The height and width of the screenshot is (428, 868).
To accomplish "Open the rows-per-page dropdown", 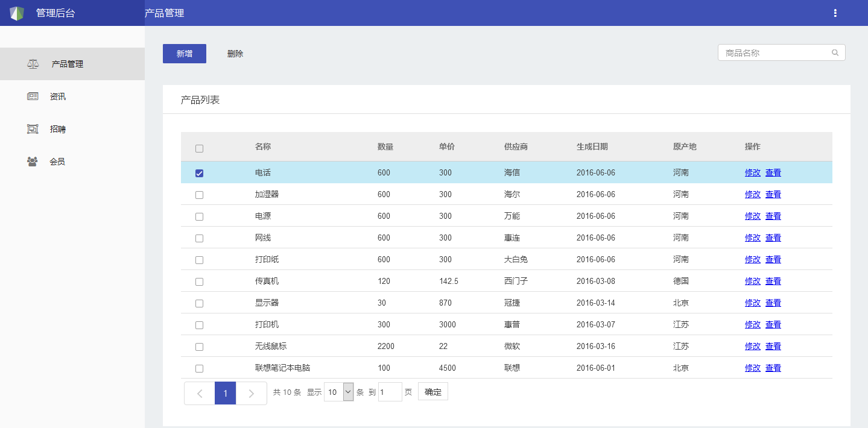I will click(338, 392).
